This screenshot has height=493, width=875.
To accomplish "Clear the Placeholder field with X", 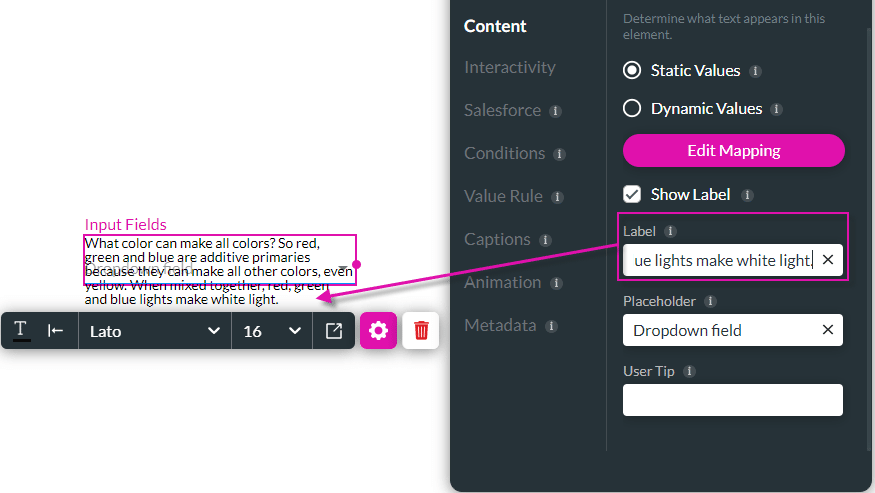I will coord(828,330).
